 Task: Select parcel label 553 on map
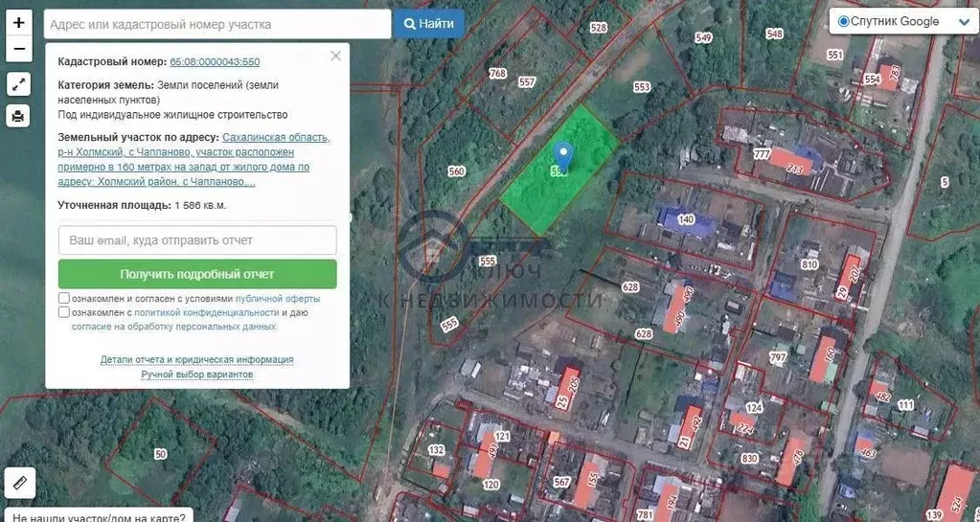tap(642, 87)
